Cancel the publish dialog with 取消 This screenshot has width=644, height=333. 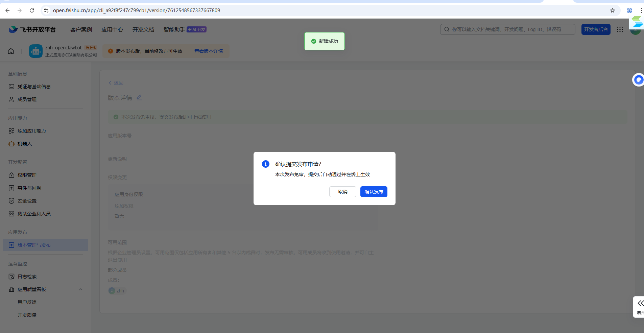pyautogui.click(x=342, y=192)
